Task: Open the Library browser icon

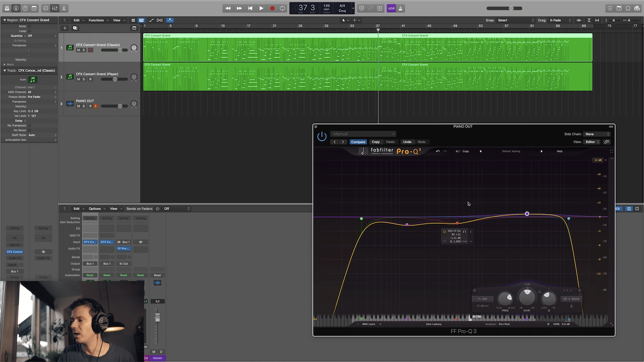Action: coord(7,8)
